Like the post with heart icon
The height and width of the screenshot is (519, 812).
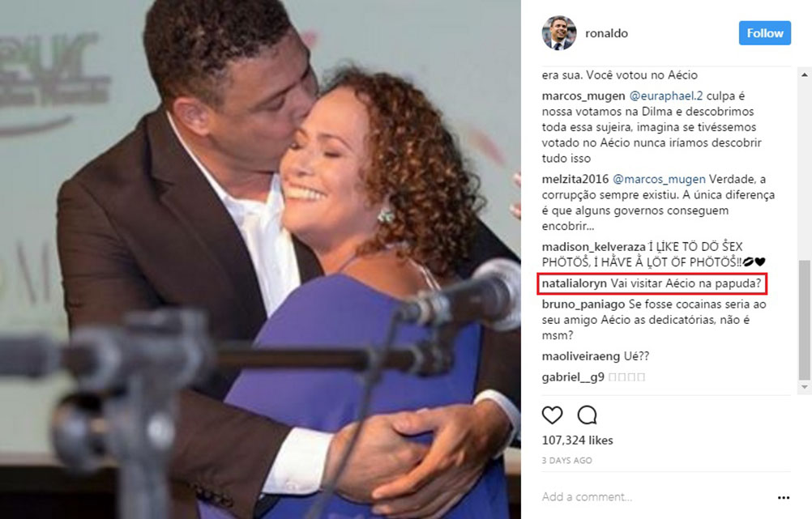(552, 415)
